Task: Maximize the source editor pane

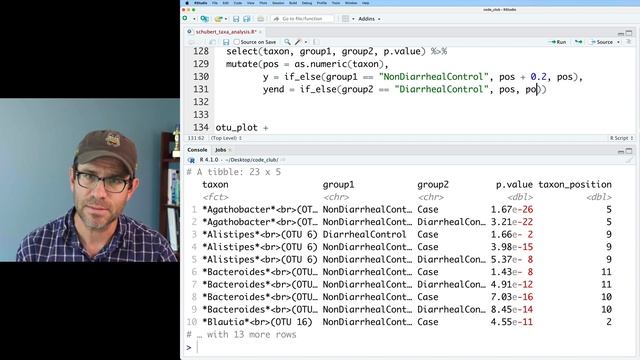Action: pyautogui.click(x=629, y=33)
